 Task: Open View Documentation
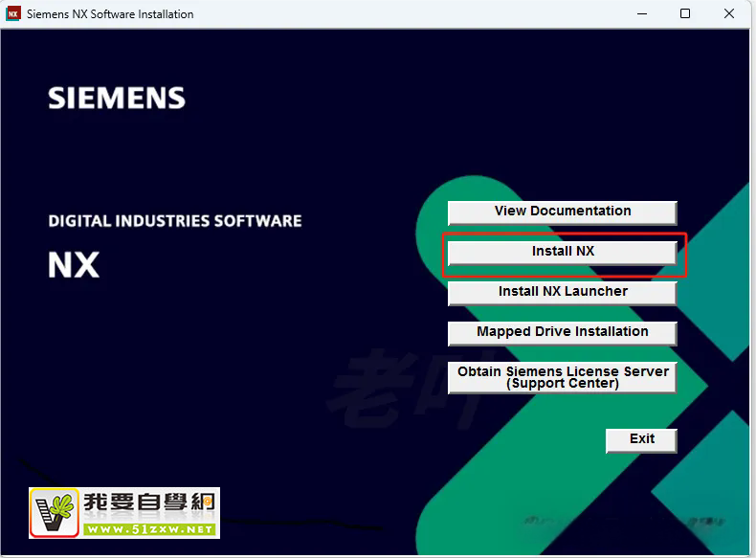pyautogui.click(x=563, y=212)
